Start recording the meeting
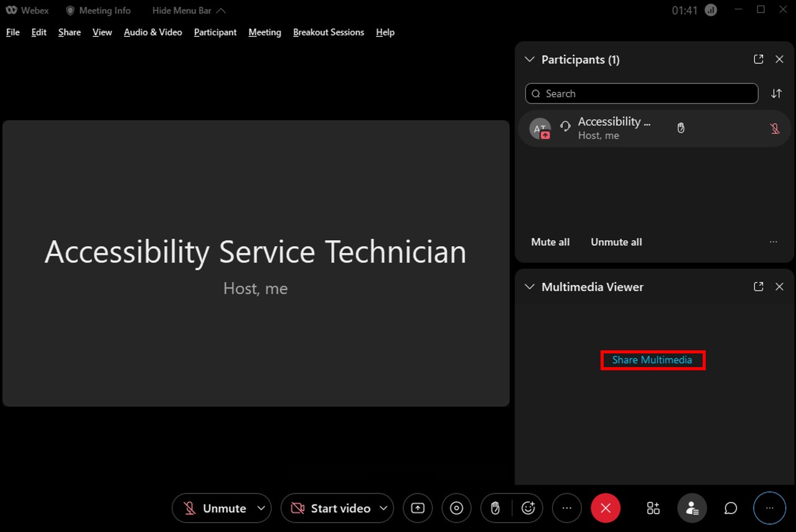 (456, 508)
